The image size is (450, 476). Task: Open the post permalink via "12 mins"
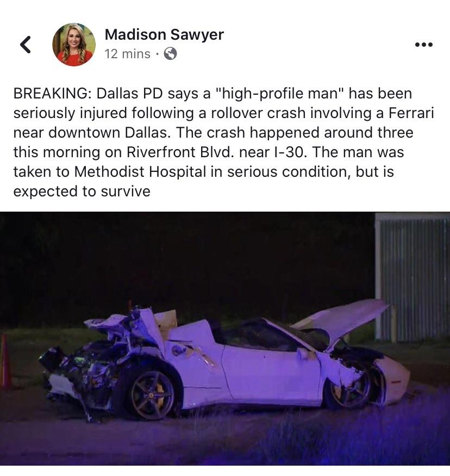(127, 54)
